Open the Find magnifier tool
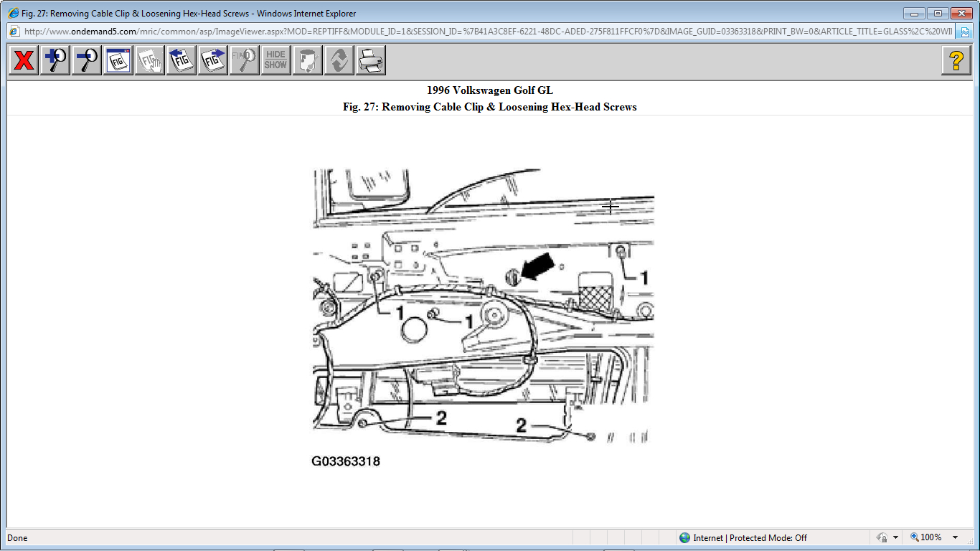This screenshot has height=551, width=980. click(245, 60)
